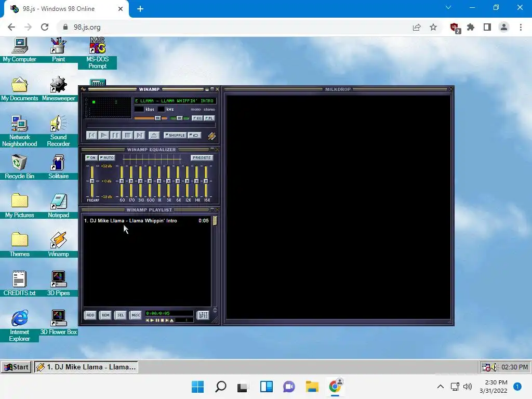
Task: Open the playlist SEL menu
Action: [x=121, y=315]
